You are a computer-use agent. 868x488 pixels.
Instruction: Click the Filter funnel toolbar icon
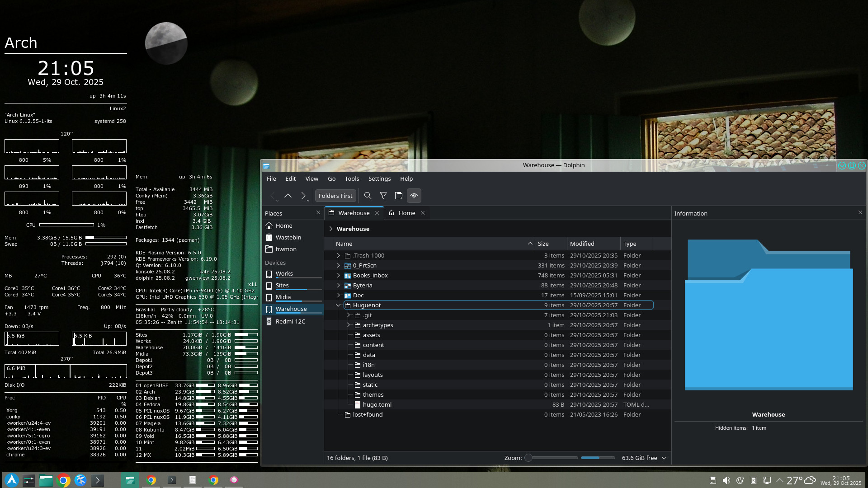tap(383, 196)
